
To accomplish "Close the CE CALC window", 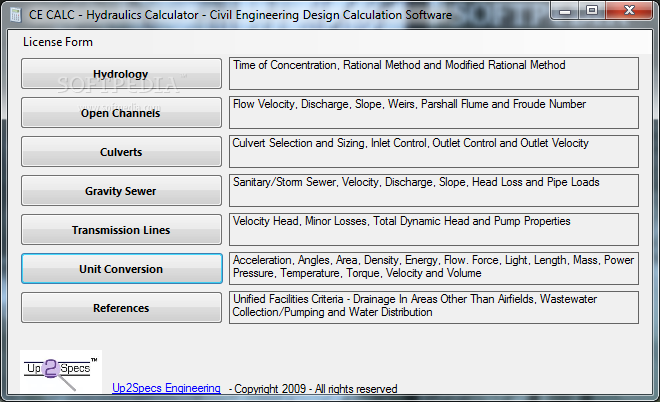I will [x=629, y=11].
